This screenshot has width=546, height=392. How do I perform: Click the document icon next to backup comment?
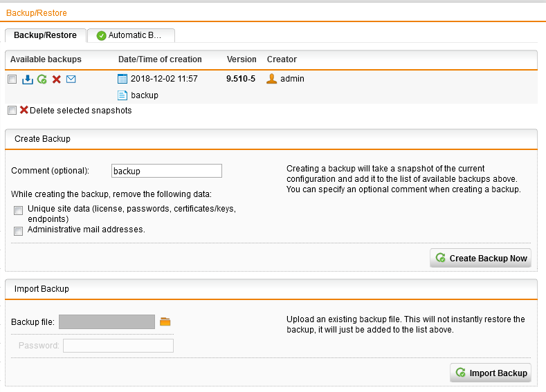tap(122, 95)
